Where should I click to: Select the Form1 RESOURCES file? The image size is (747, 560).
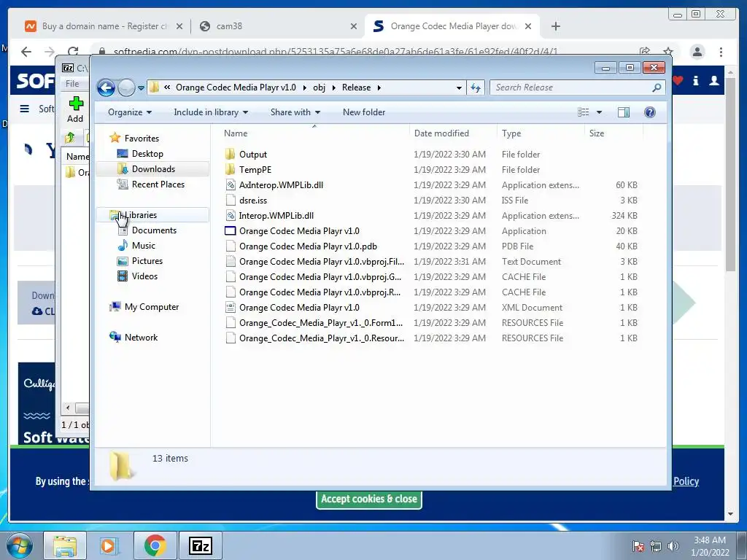[321, 323]
